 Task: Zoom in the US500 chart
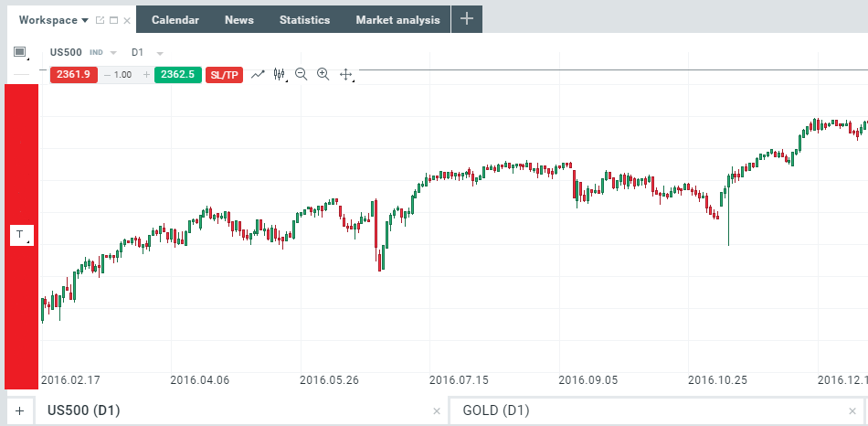click(323, 74)
